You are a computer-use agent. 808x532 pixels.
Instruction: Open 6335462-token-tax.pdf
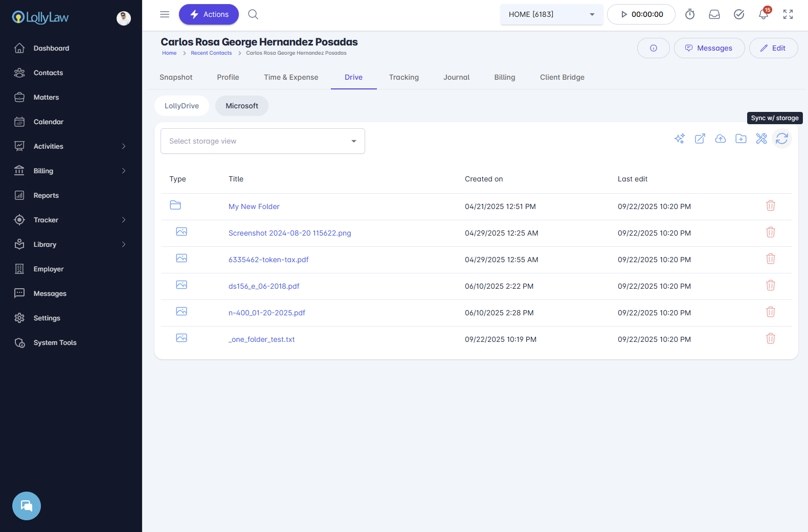[268, 260]
